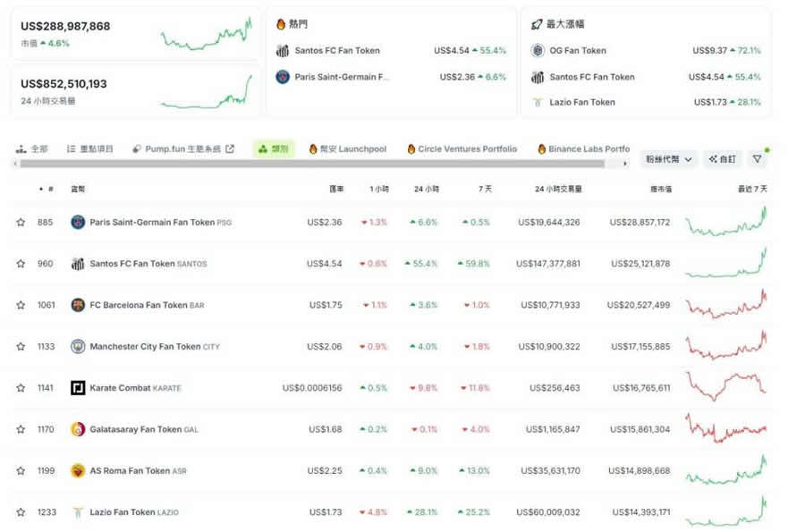Click the rocket icon of top gainers
The height and width of the screenshot is (532, 805).
point(537,24)
